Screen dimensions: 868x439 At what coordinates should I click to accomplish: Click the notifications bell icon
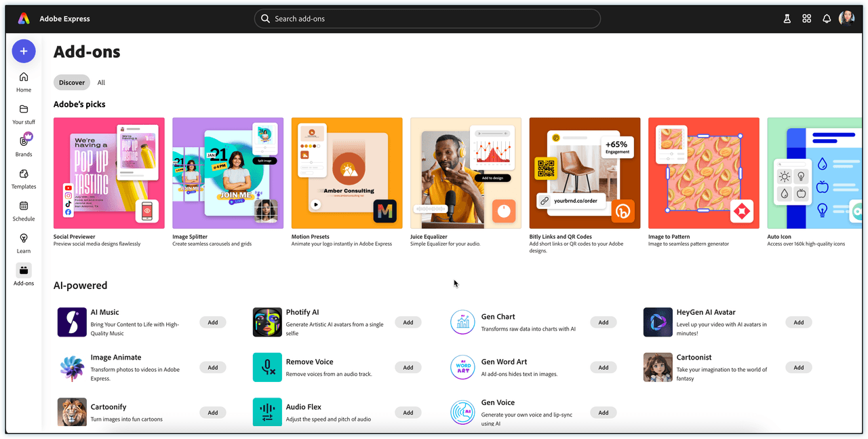click(827, 19)
